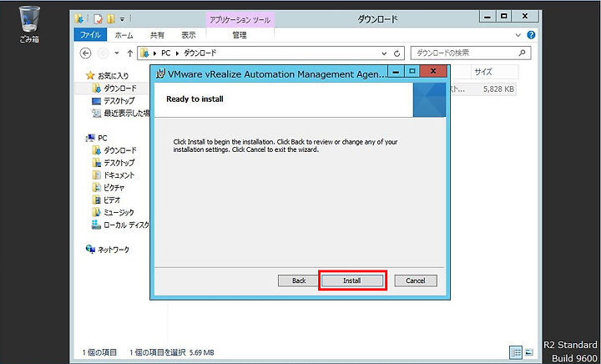The height and width of the screenshot is (364, 601).
Task: Click the Explorer forward navigation arrow
Action: (x=104, y=53)
